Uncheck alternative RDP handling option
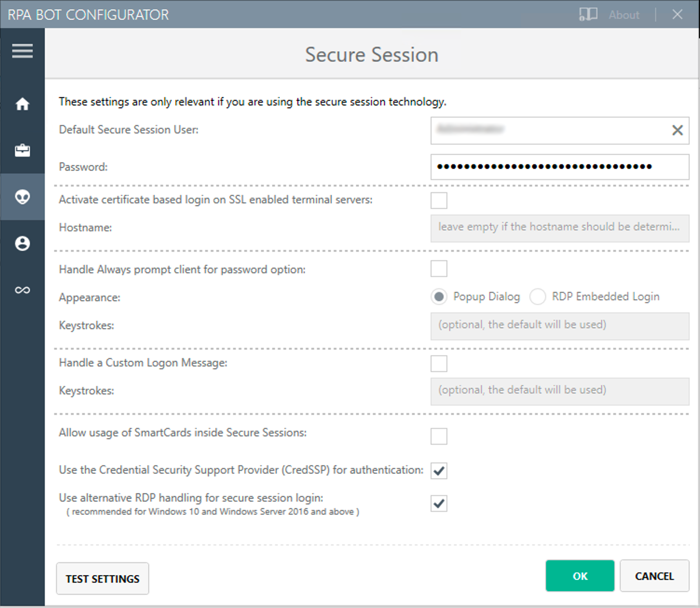The height and width of the screenshot is (608, 700). pos(439,503)
